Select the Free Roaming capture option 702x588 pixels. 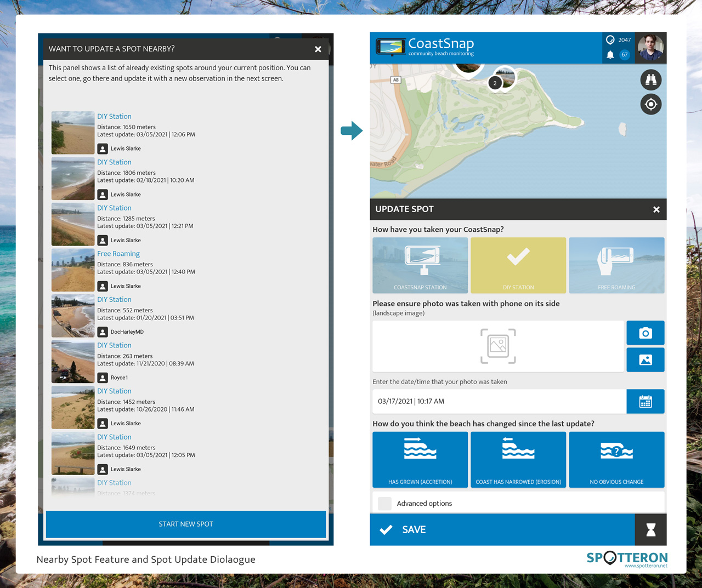[x=616, y=265]
